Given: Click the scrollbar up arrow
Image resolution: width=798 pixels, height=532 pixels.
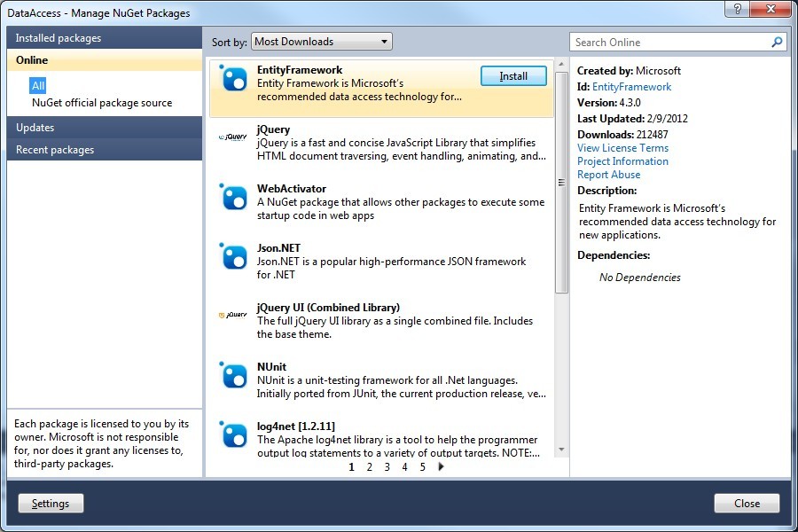Looking at the screenshot, I should tap(561, 64).
